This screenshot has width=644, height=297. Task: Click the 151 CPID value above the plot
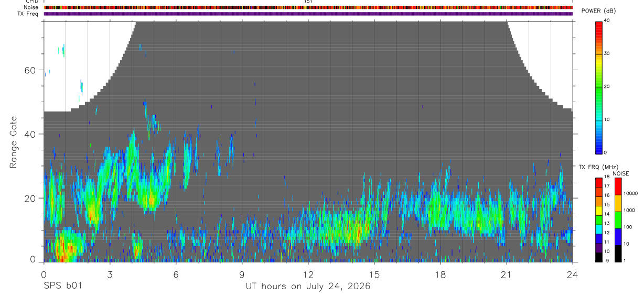[x=308, y=2]
